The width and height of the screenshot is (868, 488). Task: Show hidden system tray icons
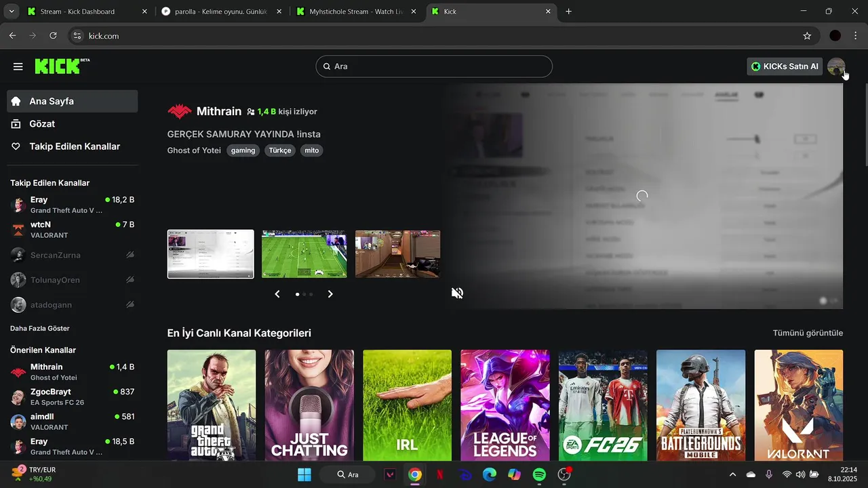click(732, 474)
